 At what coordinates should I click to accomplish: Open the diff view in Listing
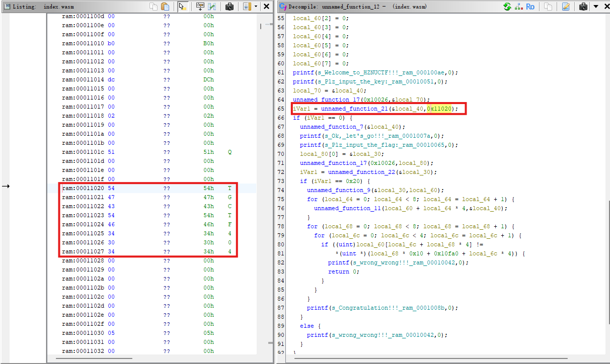[212, 7]
